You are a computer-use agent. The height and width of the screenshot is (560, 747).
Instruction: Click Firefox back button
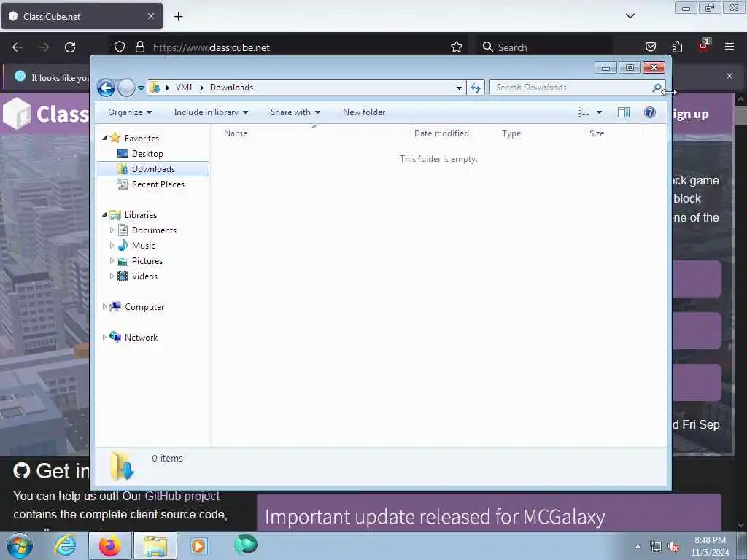18,47
